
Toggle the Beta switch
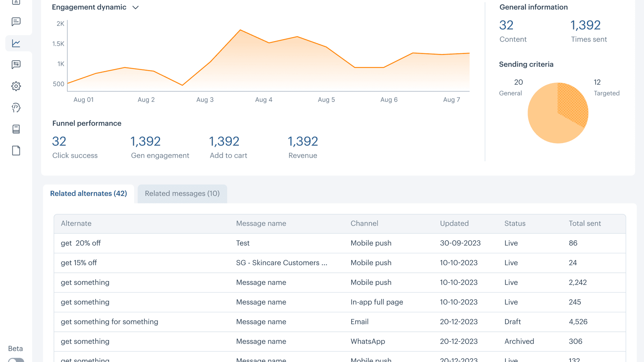click(x=16, y=360)
